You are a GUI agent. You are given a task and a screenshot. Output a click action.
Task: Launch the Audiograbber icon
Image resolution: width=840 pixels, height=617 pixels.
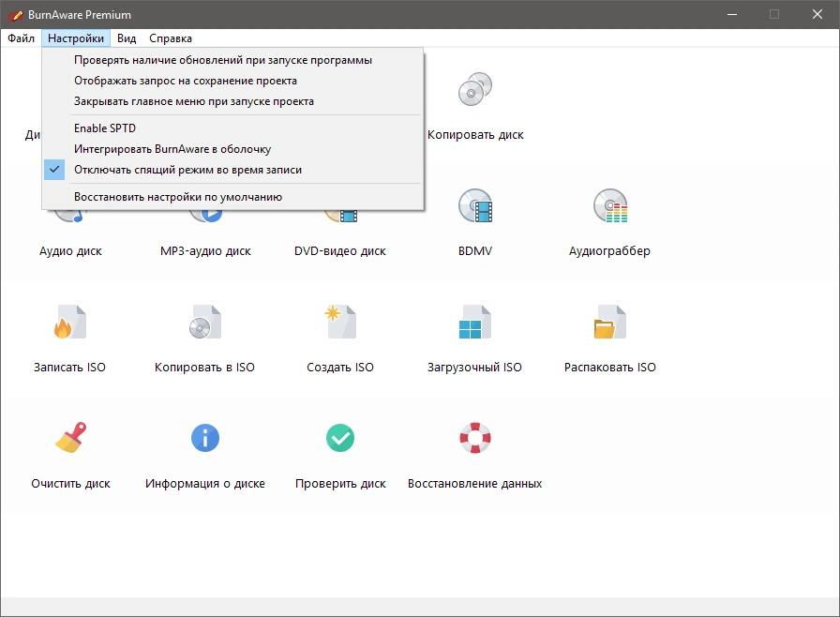click(610, 205)
